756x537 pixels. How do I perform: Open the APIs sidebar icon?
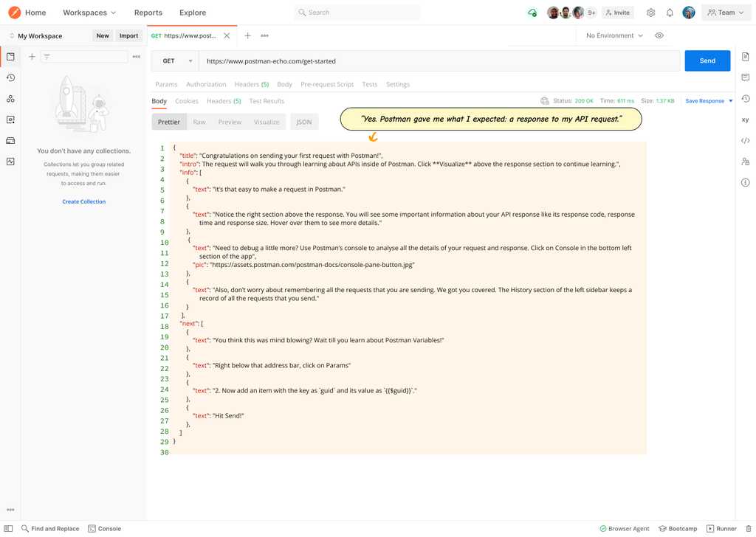(x=10, y=99)
